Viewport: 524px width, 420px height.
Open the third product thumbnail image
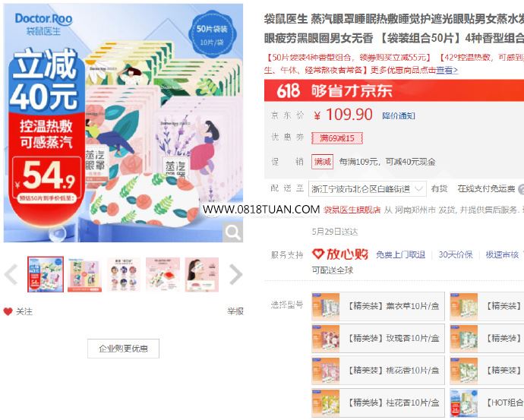[124, 275]
